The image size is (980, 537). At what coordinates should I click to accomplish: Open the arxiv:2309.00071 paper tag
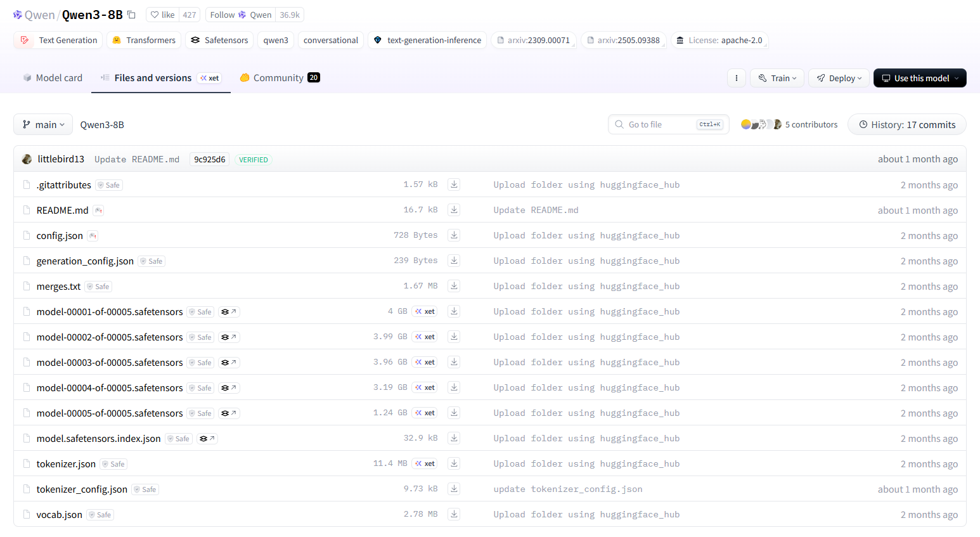[533, 40]
